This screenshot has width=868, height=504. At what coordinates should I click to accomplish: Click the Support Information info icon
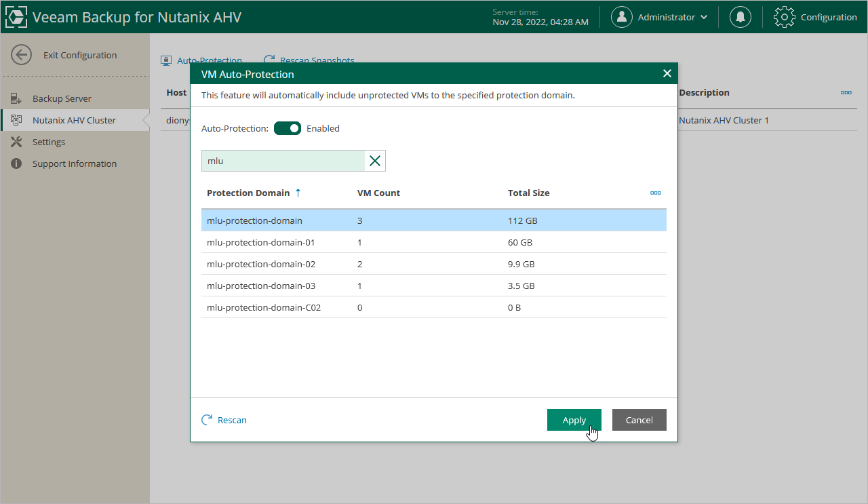click(x=17, y=163)
